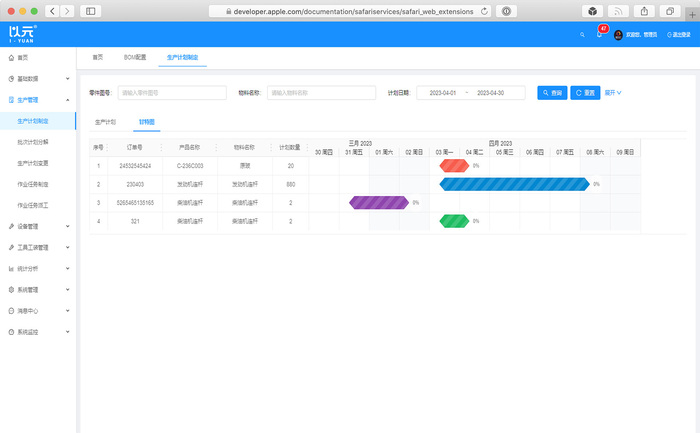Open the 展开 filter expander
Screen dimensions: 700x433
click(613, 92)
